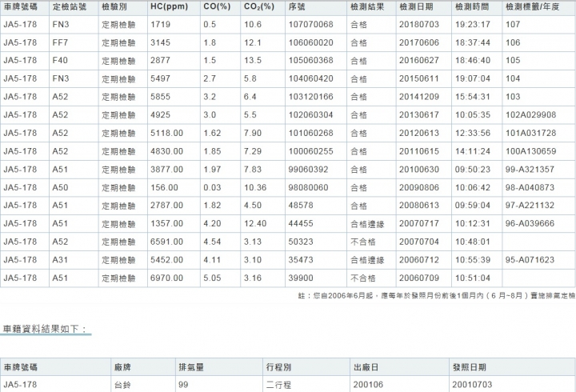This screenshot has width=576, height=392.
Task: Select test date 20160627
Action: pos(419,60)
